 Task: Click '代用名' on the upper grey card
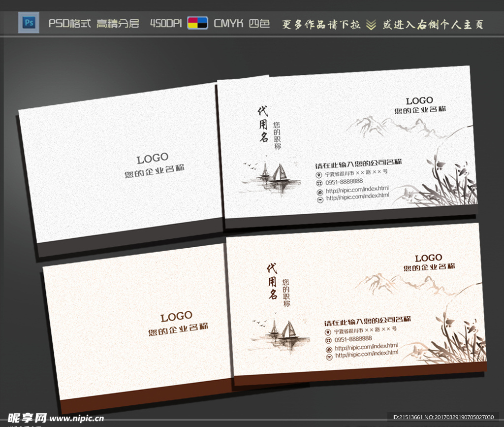pyautogui.click(x=263, y=124)
